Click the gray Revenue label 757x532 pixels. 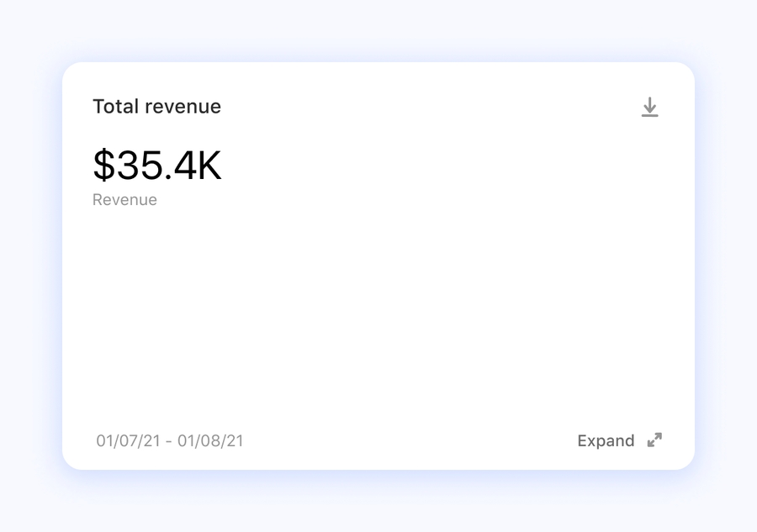point(124,200)
